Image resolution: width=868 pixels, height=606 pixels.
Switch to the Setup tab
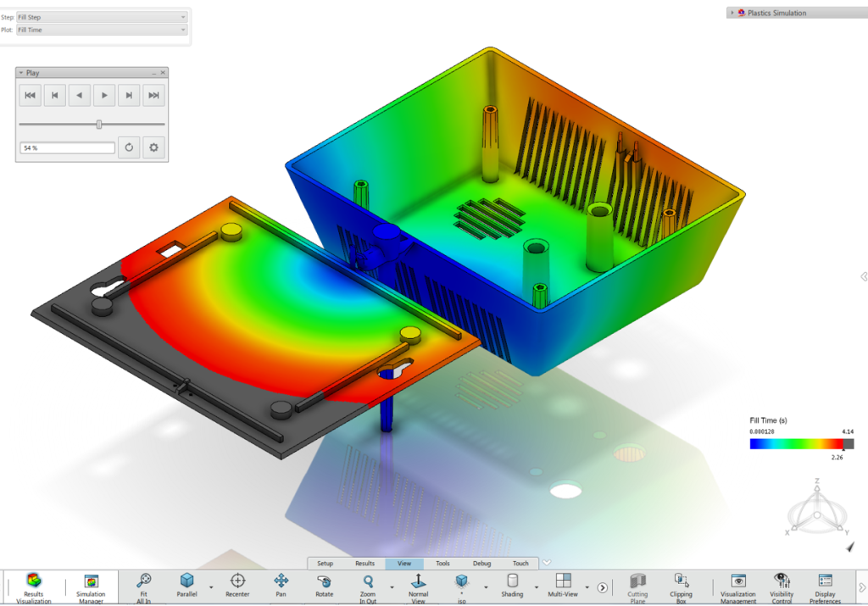[325, 564]
